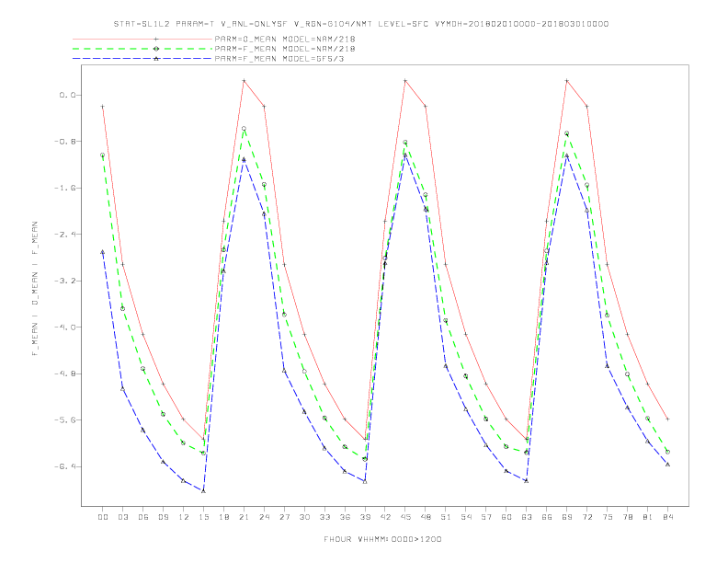Click x-axis tick label 09
728x563 pixels.
click(x=163, y=517)
